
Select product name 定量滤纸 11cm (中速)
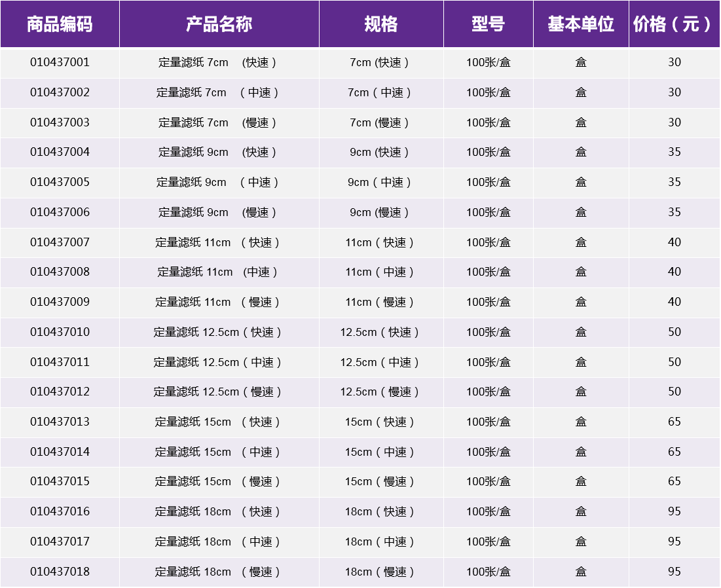[217, 272]
